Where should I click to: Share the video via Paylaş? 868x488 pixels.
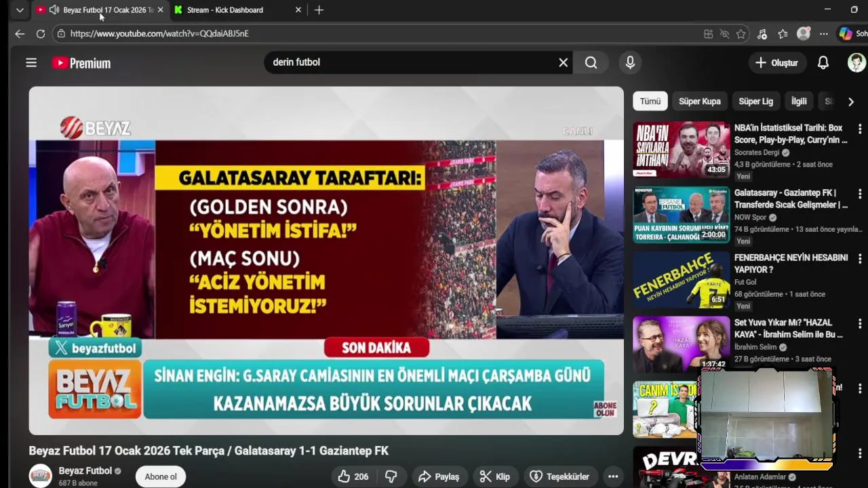point(438,476)
